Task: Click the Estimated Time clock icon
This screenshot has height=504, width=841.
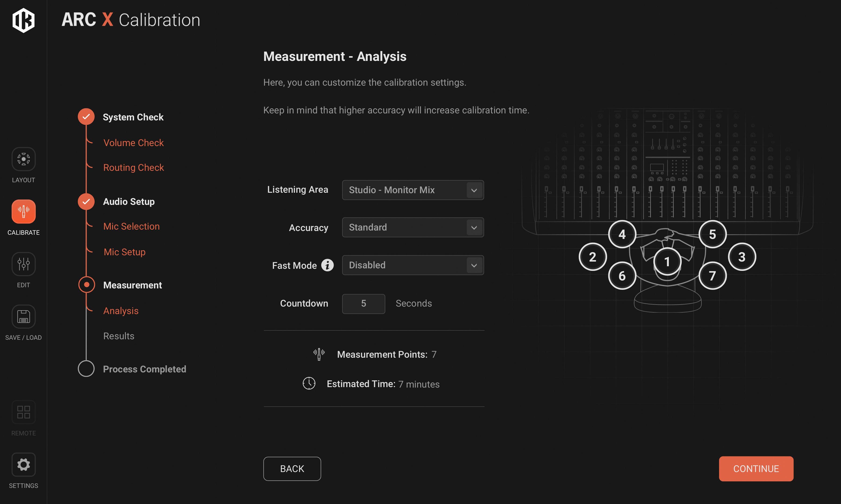Action: tap(309, 383)
